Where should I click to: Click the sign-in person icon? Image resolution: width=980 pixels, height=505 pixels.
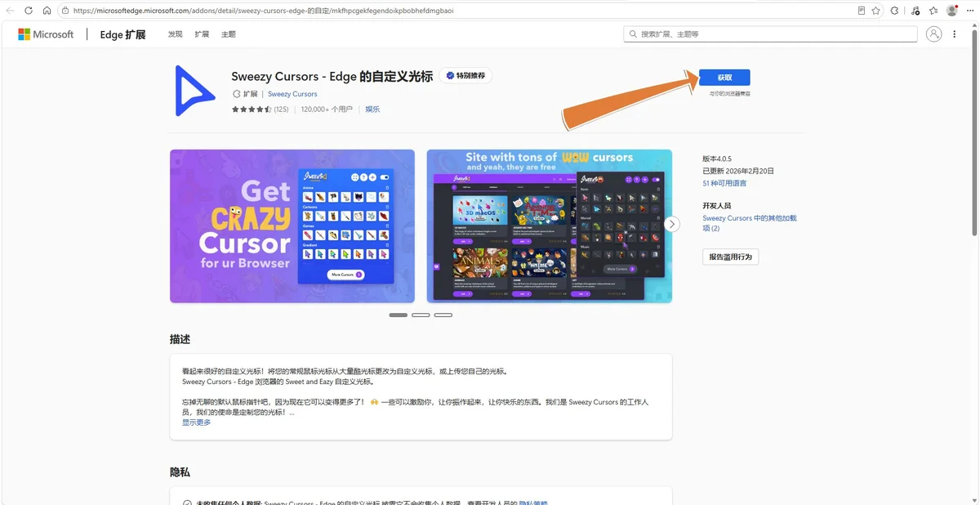[x=934, y=34]
